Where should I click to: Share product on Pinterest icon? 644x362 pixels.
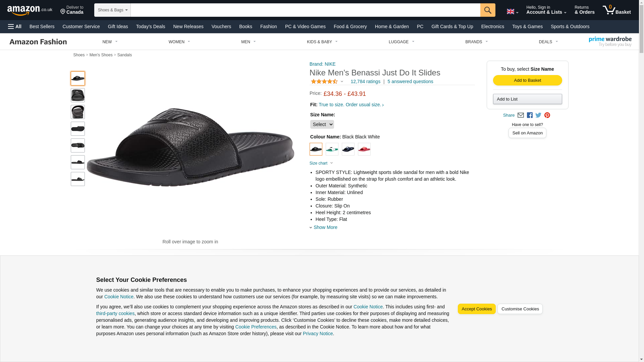coord(547,115)
